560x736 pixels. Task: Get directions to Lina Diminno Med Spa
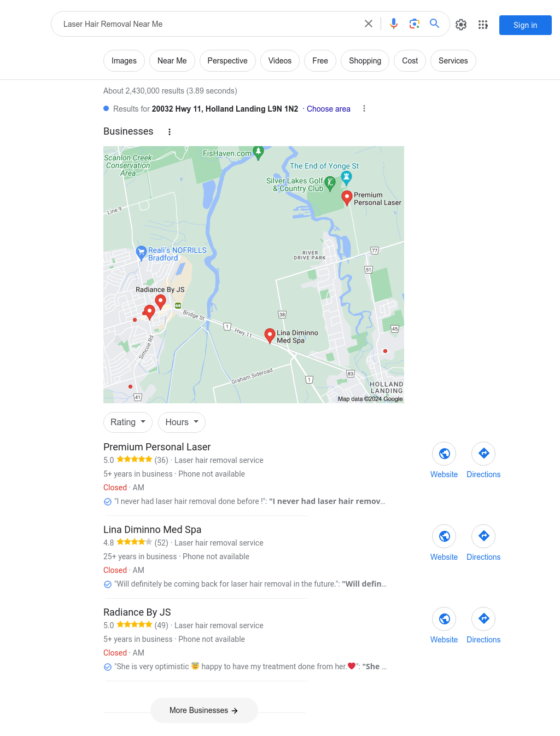(483, 536)
